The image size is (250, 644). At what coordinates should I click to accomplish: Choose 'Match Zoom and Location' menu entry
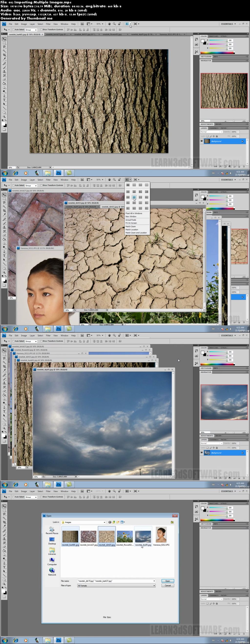point(136,233)
